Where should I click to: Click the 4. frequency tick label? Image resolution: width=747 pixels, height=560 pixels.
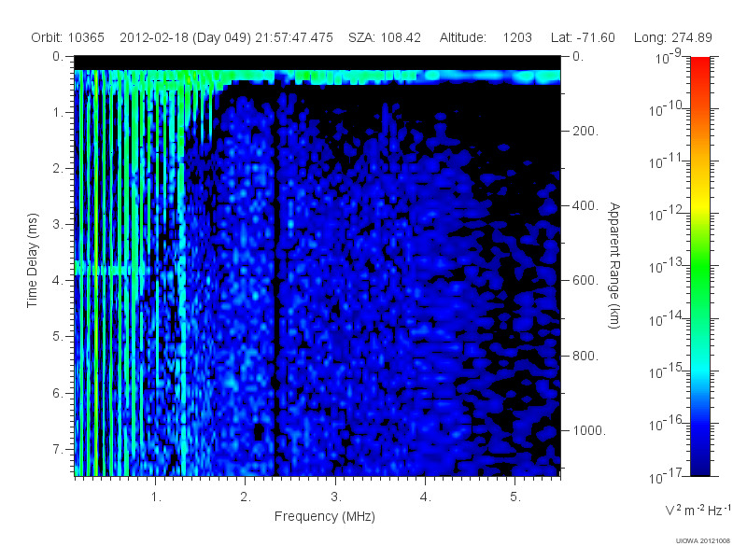tap(425, 497)
